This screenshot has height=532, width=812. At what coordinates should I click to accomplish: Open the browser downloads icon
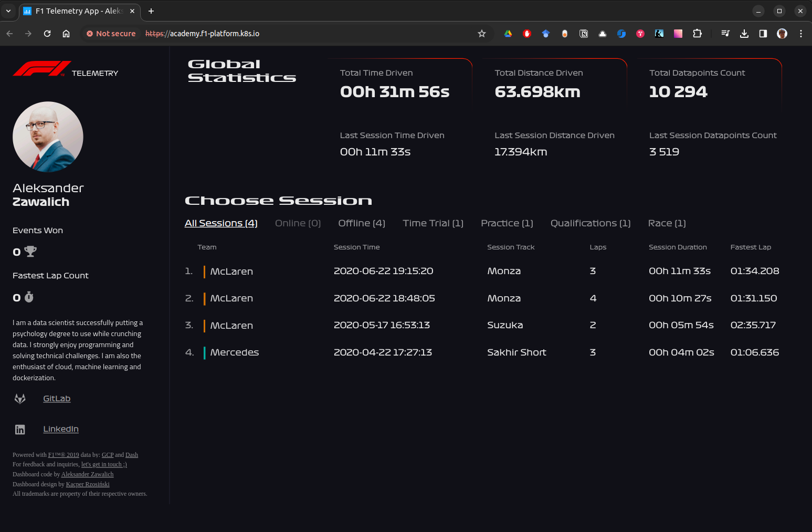pyautogui.click(x=744, y=34)
